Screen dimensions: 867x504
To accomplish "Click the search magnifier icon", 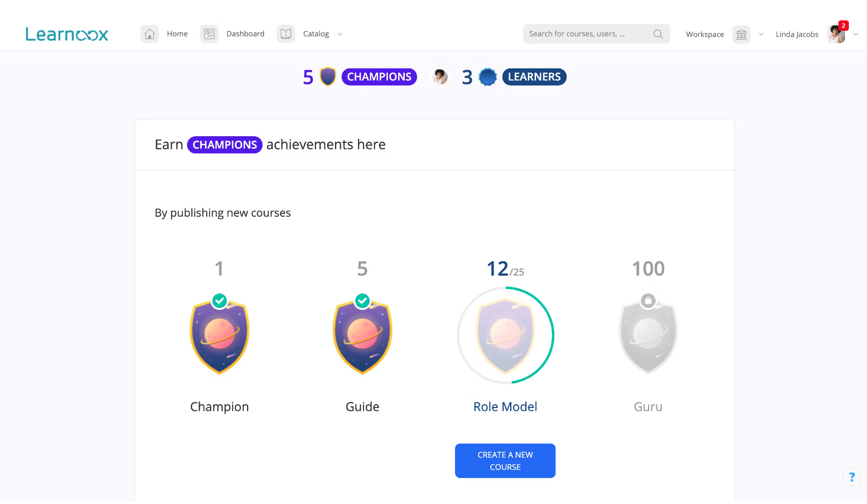I will [658, 34].
